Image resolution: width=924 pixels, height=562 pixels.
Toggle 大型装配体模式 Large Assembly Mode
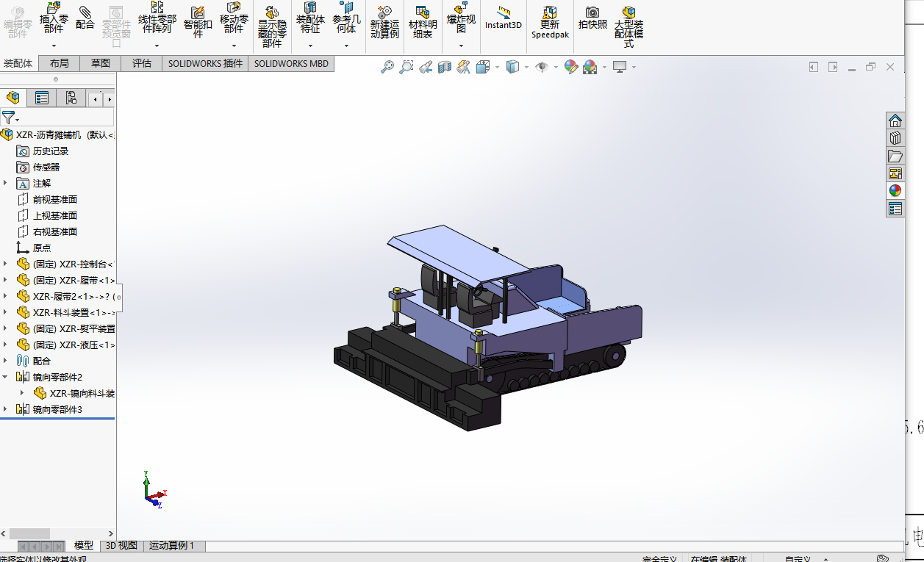coord(628,27)
